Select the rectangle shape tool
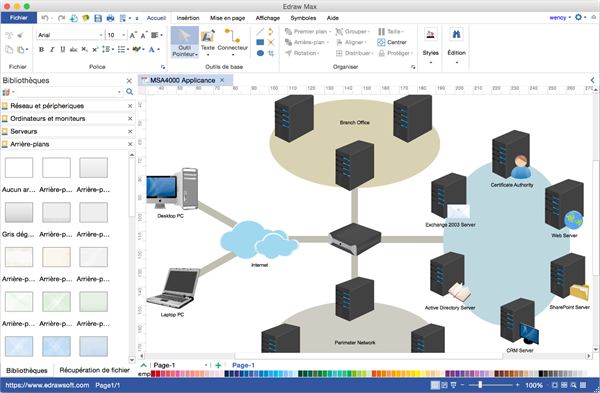Screen dimensions: 600x393 click(x=260, y=42)
